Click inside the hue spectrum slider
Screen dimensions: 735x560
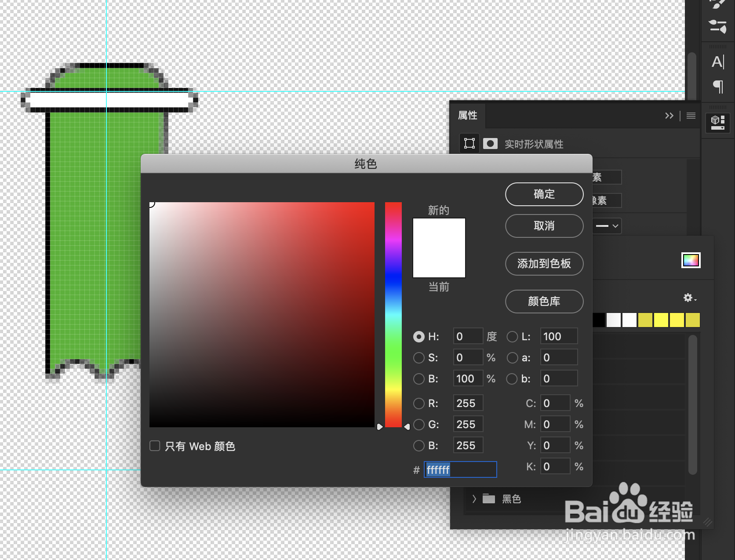393,314
